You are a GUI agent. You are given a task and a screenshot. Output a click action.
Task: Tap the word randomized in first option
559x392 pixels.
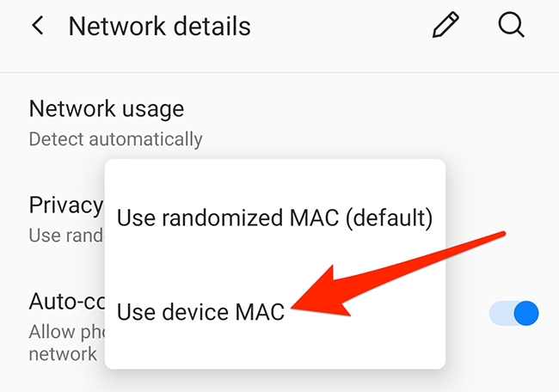tap(224, 217)
